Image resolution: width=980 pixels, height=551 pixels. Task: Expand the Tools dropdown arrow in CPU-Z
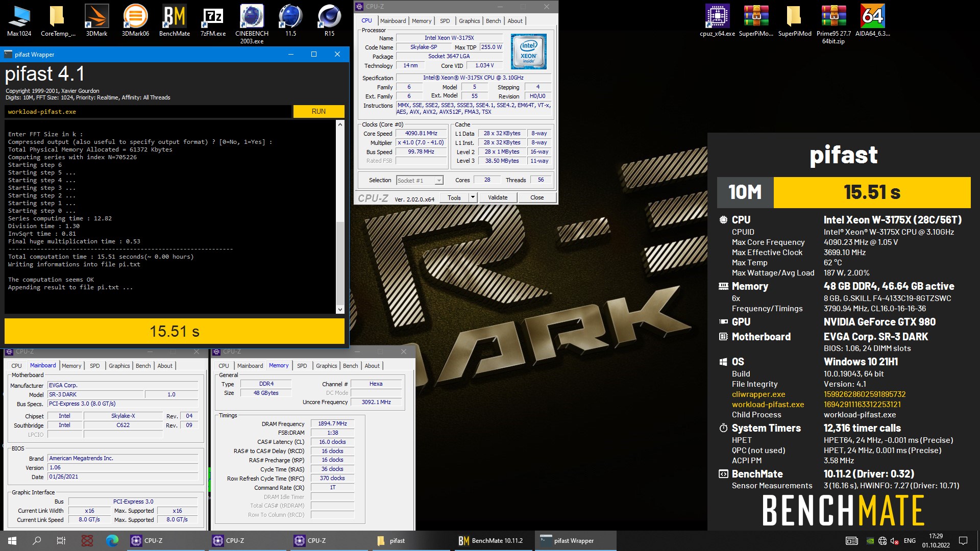click(x=473, y=197)
